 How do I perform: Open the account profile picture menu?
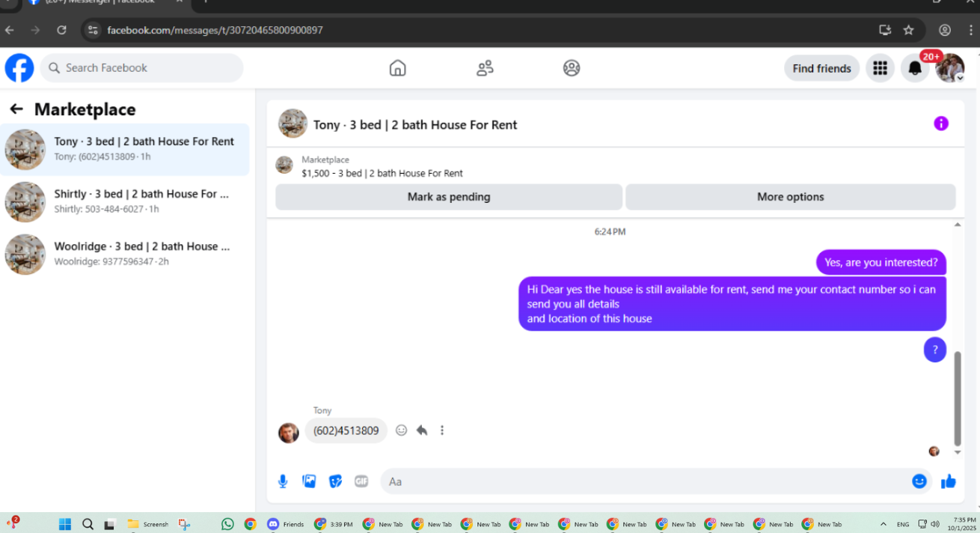tap(950, 68)
